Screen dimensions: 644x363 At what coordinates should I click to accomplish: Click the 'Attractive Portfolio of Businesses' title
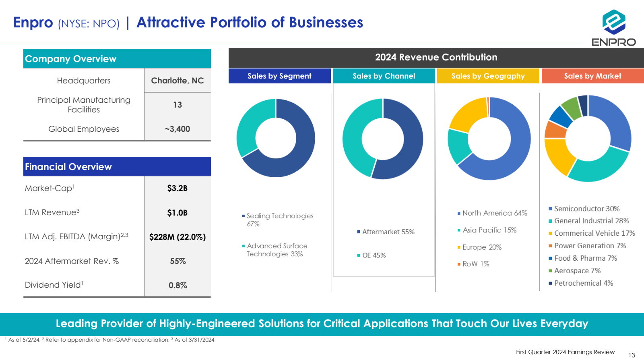(x=250, y=23)
